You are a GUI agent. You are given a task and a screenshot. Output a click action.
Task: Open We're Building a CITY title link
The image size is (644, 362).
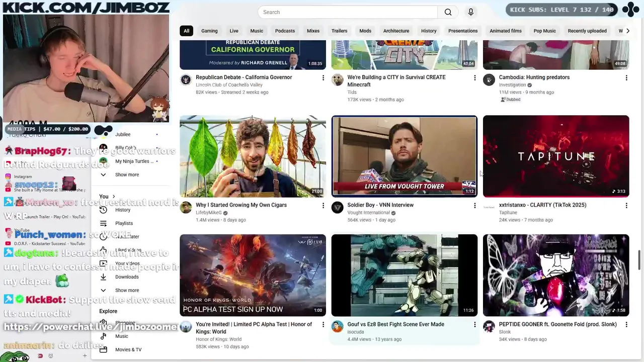click(396, 81)
